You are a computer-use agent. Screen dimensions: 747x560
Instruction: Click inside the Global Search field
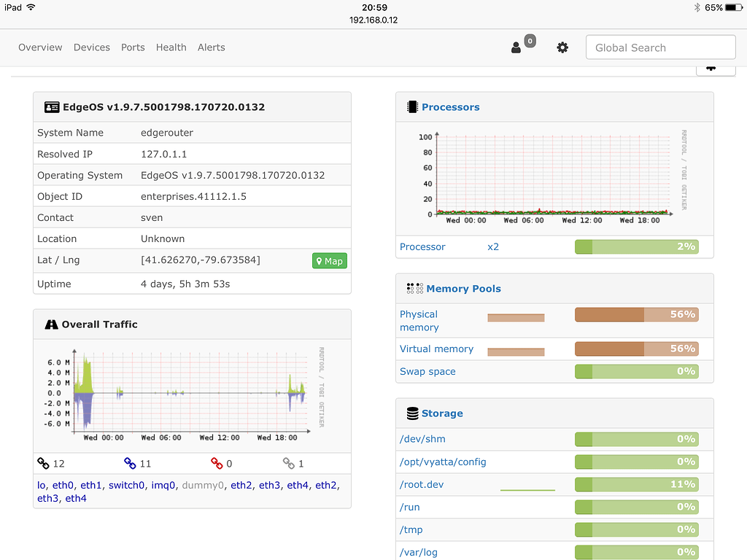(x=660, y=47)
